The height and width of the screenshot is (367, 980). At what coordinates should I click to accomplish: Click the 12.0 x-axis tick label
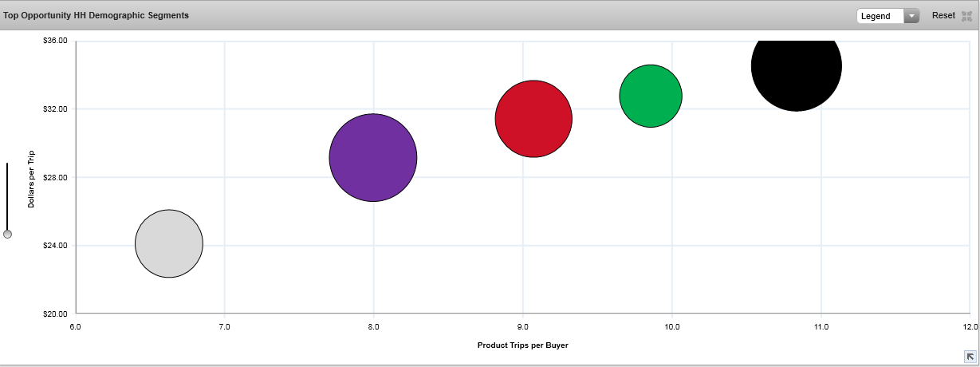[x=970, y=326]
